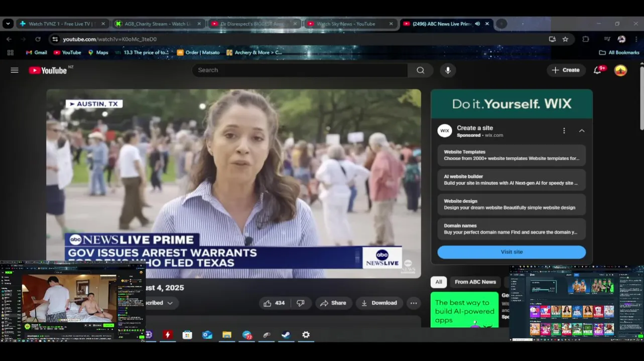Click the YouTube logo to go home

tap(48, 70)
